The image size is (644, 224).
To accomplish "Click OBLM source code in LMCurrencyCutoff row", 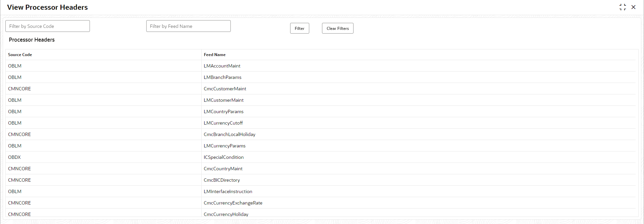I will 103,123.
